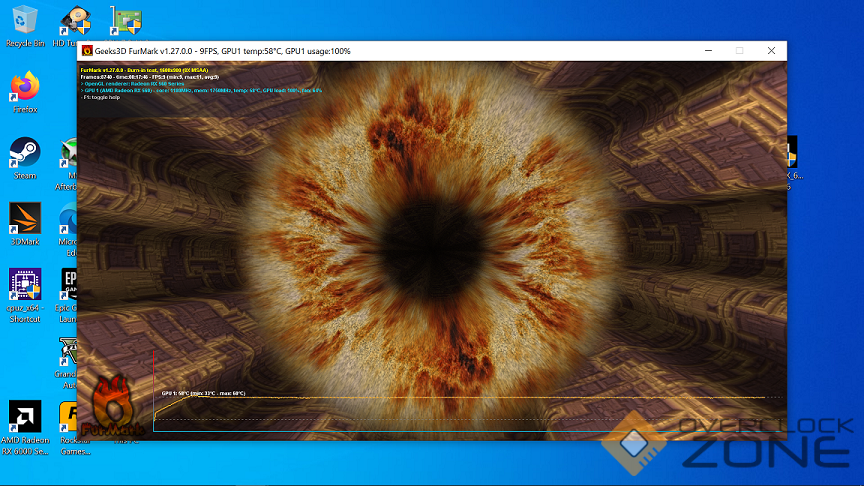864x486 pixels.
Task: Click the white Frames/time/FPS overlay line
Action: point(149,77)
